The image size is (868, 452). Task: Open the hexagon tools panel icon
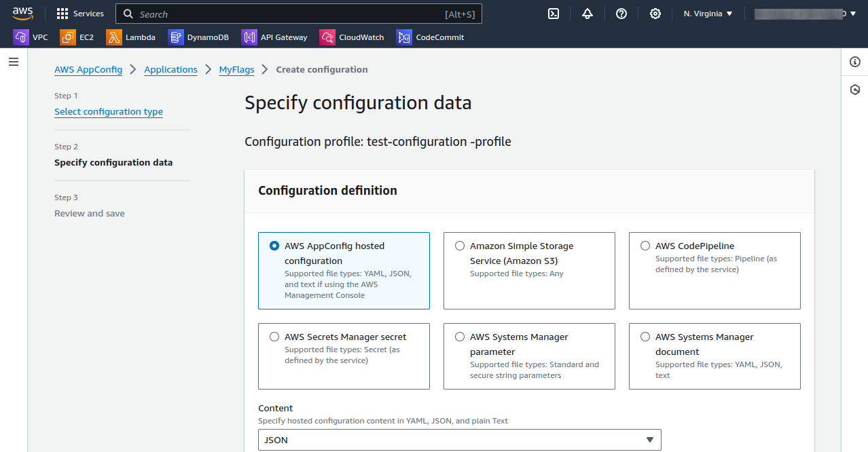[855, 90]
